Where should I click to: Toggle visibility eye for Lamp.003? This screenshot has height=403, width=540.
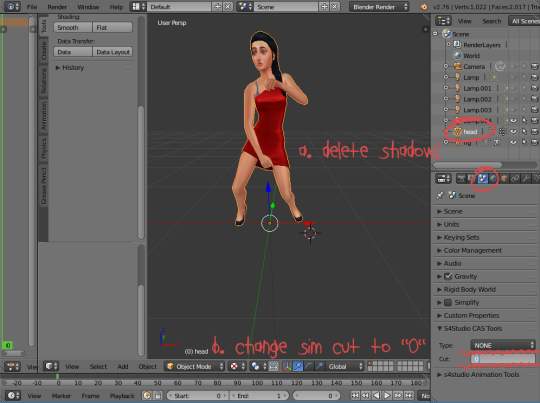[x=513, y=110]
